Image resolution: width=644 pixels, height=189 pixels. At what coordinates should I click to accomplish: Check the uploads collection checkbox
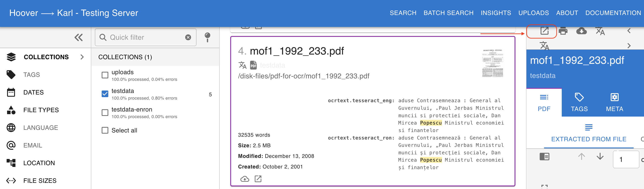(x=105, y=75)
